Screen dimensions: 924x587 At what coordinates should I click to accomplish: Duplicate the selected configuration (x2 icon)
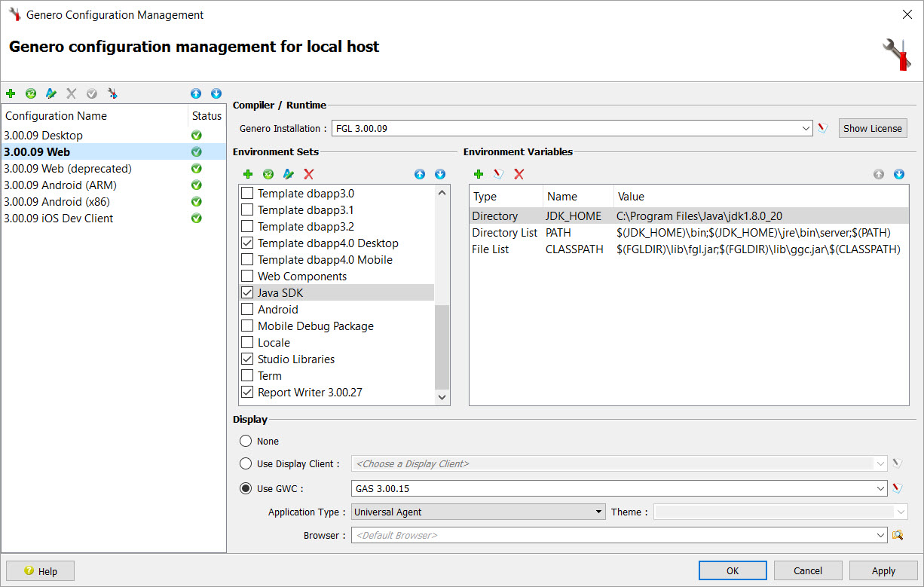(31, 93)
